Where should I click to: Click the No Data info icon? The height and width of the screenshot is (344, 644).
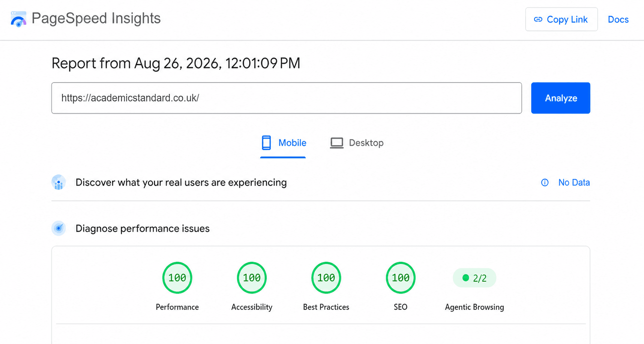click(545, 183)
